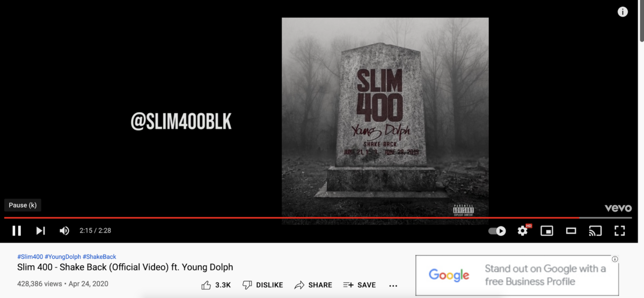The height and width of the screenshot is (298, 644).
Task: Open the #Slim400 hashtag link
Action: tap(30, 257)
